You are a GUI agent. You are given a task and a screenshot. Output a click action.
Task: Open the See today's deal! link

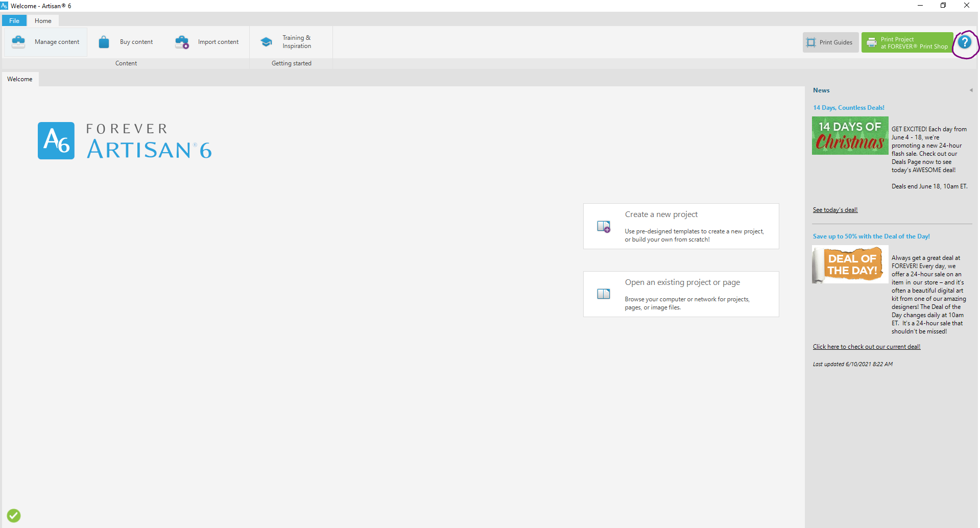click(835, 210)
